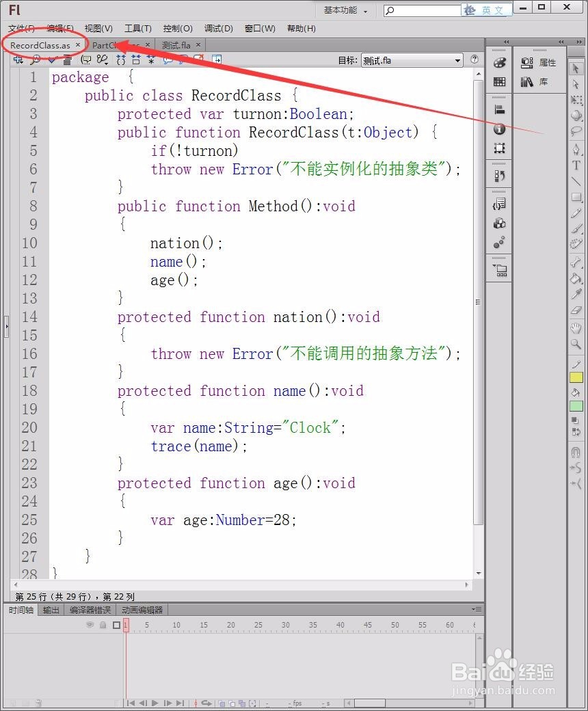This screenshot has height=711, width=588.
Task: Click the play button in timeline controls
Action: pos(155,703)
